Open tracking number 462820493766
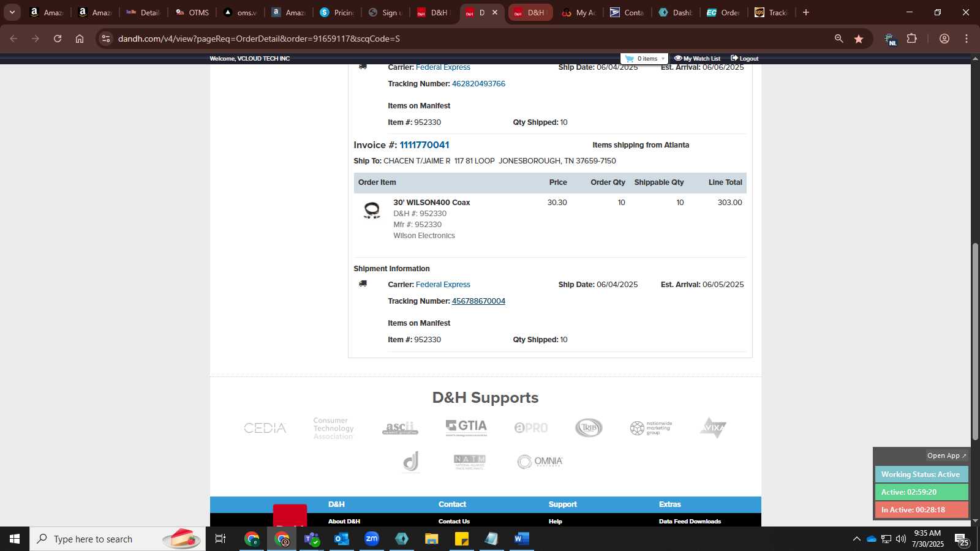The height and width of the screenshot is (551, 980). pyautogui.click(x=478, y=84)
